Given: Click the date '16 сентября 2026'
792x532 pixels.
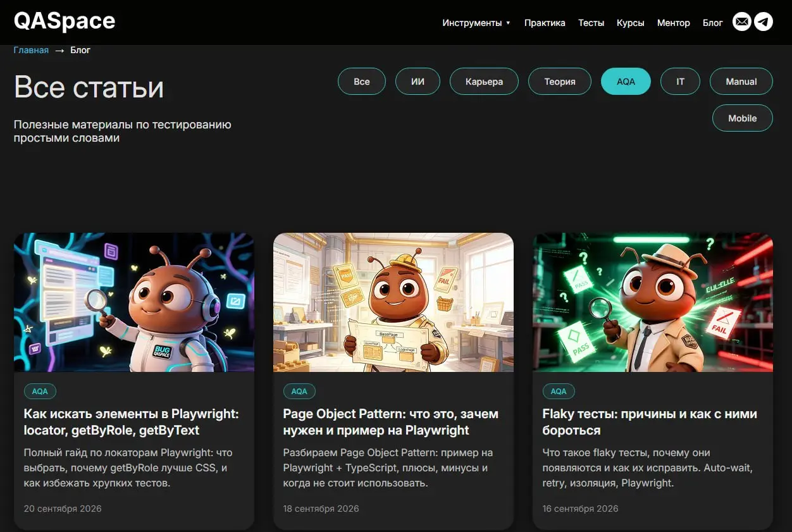Looking at the screenshot, I should point(581,509).
